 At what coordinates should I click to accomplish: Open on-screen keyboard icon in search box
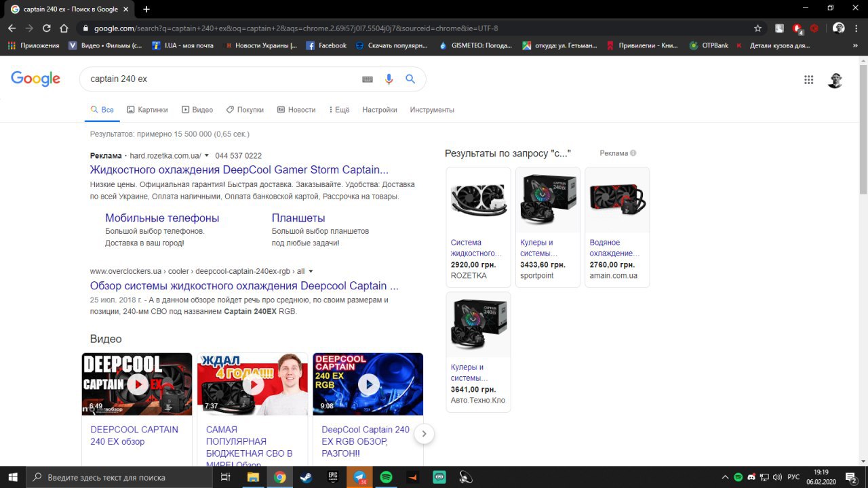coord(368,79)
